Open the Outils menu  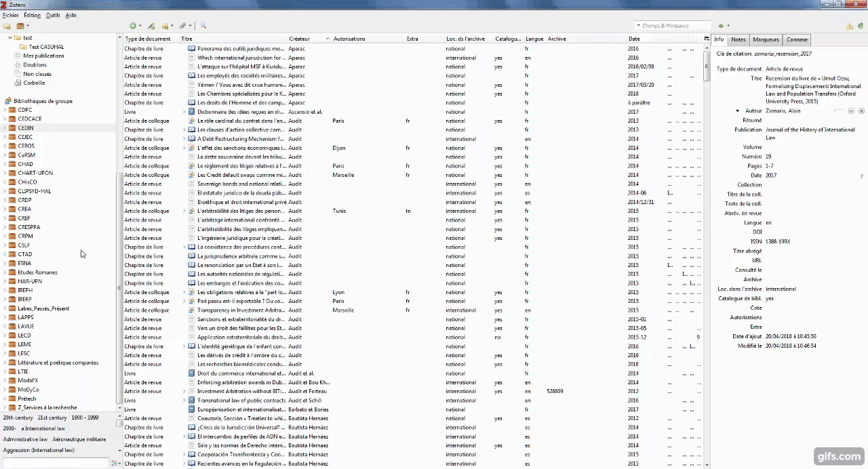[53, 15]
